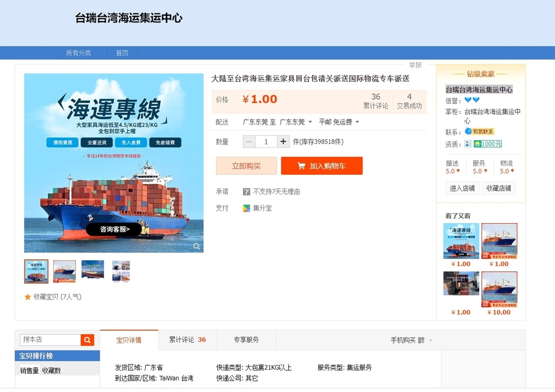Select the 销售量 ranking tab
555x392 pixels.
(x=29, y=370)
